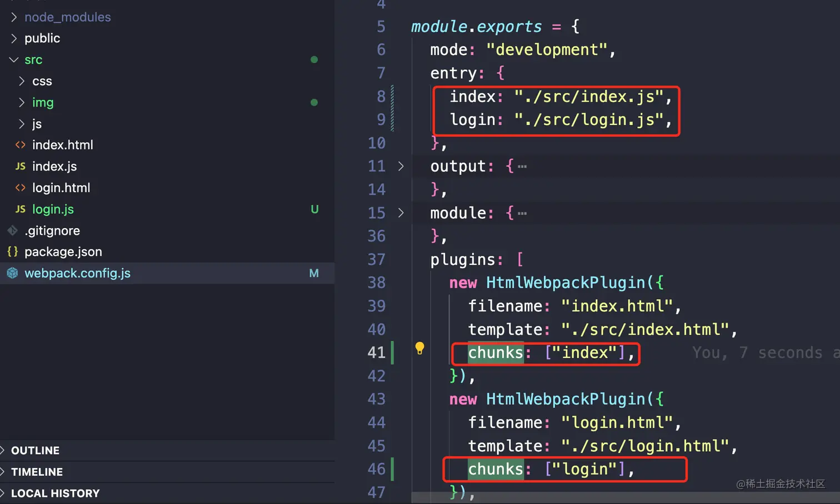Collapse the src folder chevron
The image size is (840, 504).
pyautogui.click(x=14, y=59)
